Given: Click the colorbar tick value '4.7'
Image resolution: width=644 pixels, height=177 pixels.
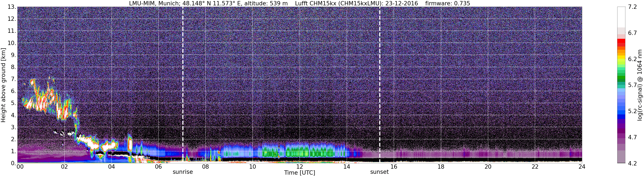Looking at the screenshot, I should [632, 137].
